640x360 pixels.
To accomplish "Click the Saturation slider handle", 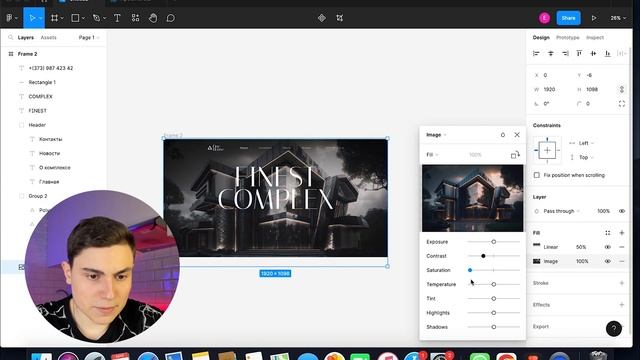I will [470, 270].
